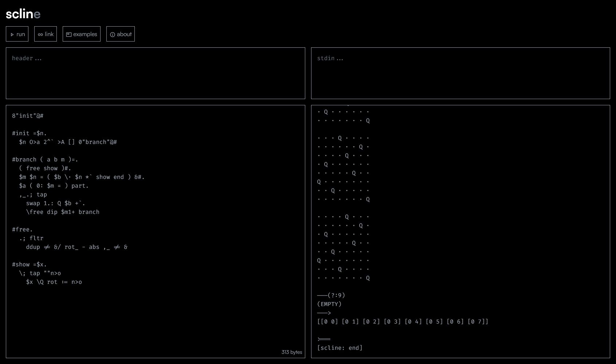616x364 pixels.
Task: Click the info circle icon on about
Action: (x=113, y=35)
